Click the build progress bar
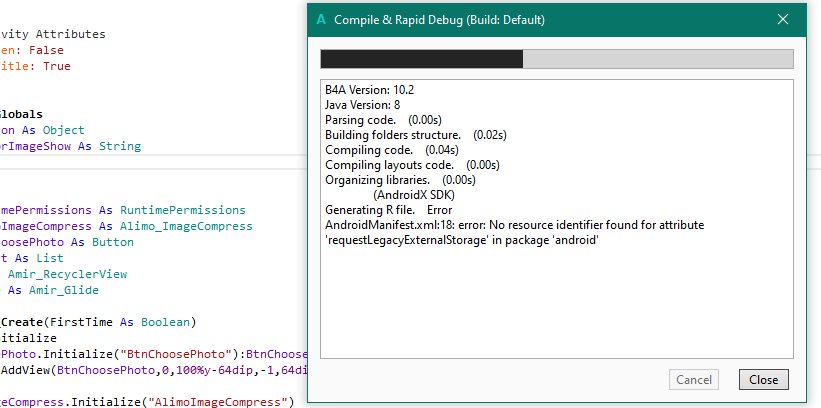Viewport: 821px width, 408px height. [556, 59]
